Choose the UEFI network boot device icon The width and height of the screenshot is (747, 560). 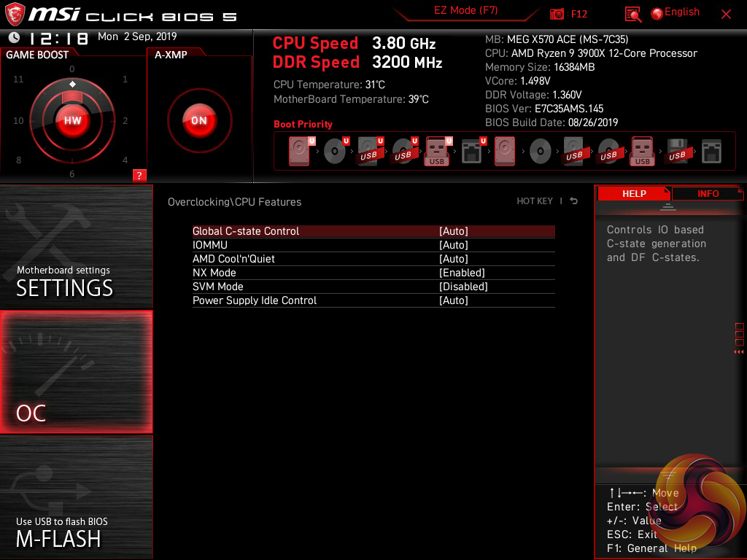tap(473, 152)
